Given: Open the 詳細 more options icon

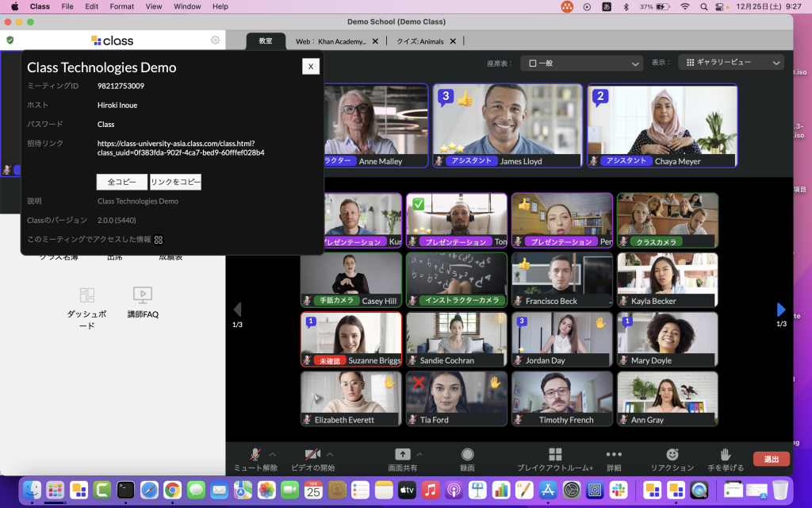Looking at the screenshot, I should (614, 455).
